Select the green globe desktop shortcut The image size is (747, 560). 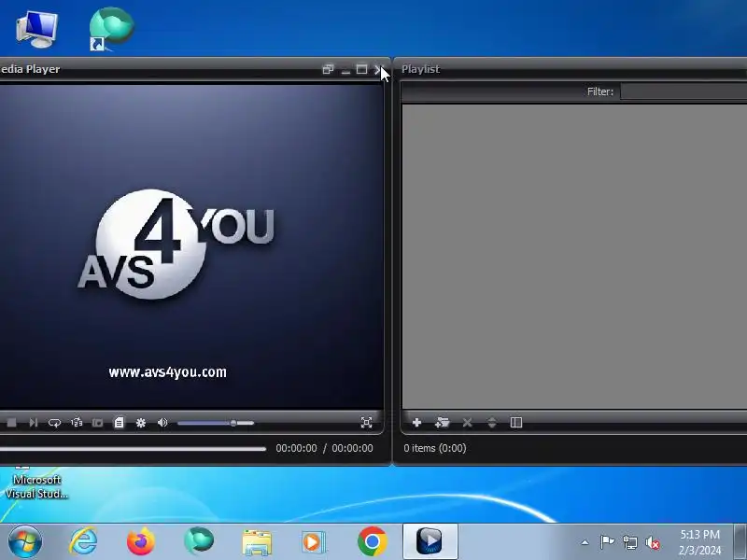click(110, 29)
